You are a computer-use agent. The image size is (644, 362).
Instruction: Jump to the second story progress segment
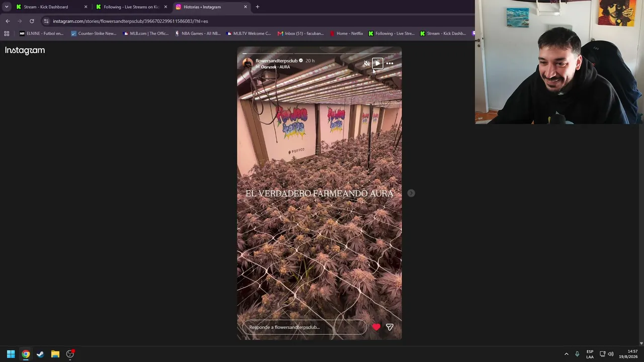(319, 53)
